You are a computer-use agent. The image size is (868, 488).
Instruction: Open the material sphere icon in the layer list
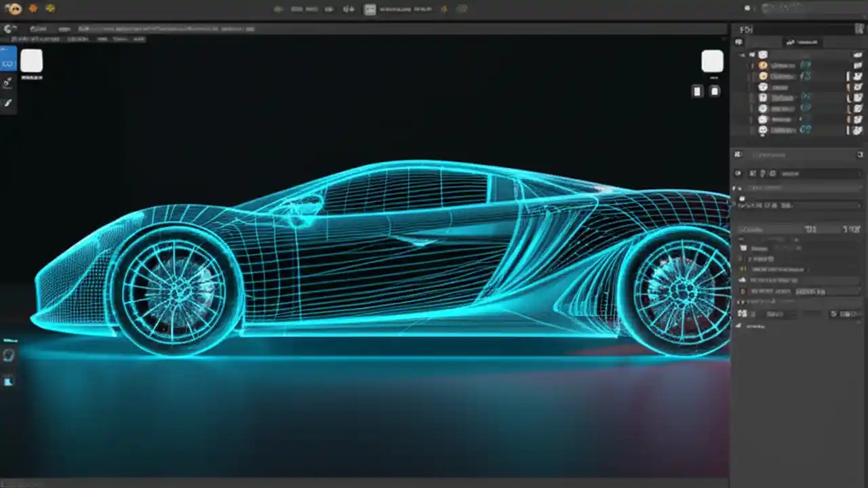coord(763,65)
